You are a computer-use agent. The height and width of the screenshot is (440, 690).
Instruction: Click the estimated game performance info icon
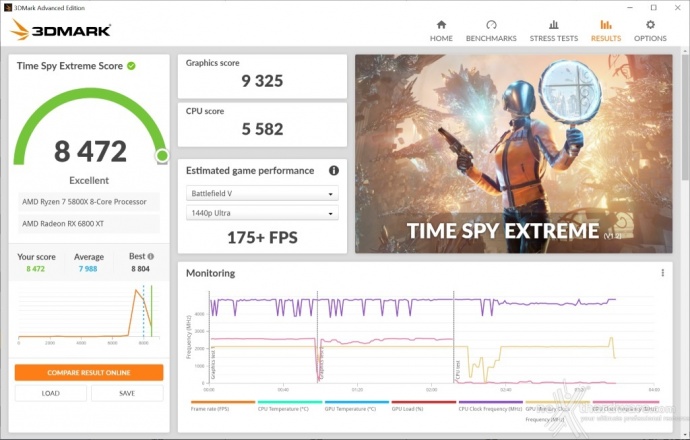pyautogui.click(x=334, y=170)
